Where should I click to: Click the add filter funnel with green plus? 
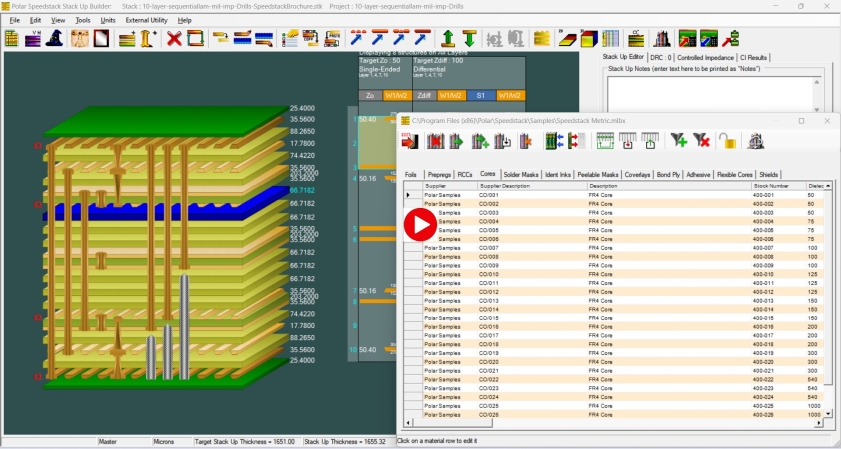(x=678, y=141)
